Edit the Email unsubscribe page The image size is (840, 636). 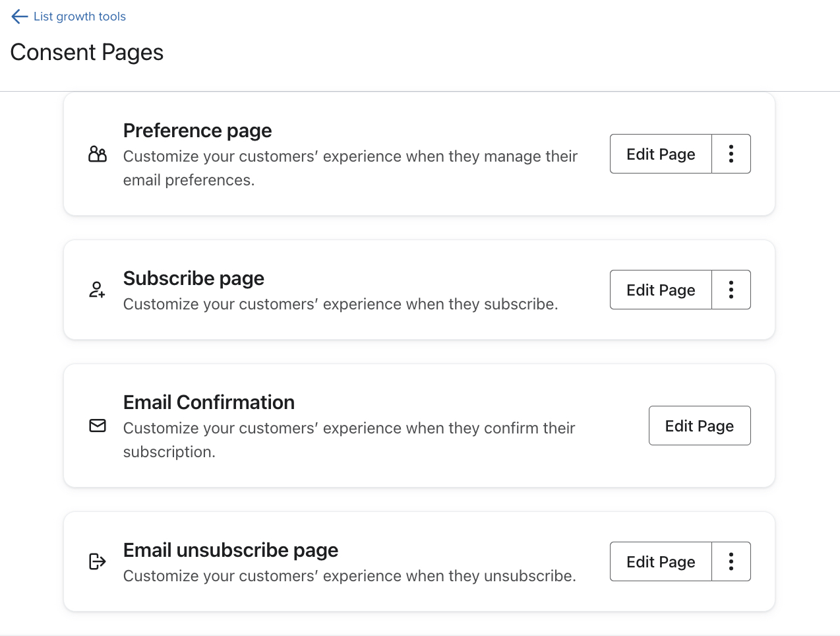pos(660,561)
